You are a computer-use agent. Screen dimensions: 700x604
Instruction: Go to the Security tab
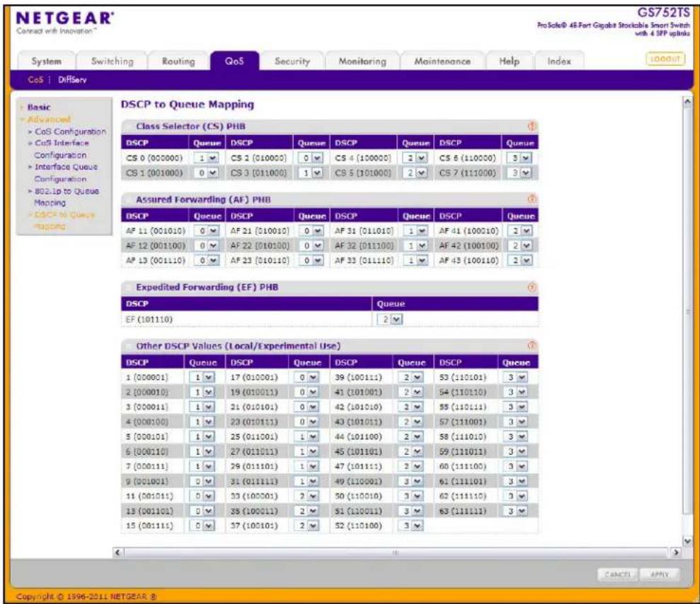point(292,61)
